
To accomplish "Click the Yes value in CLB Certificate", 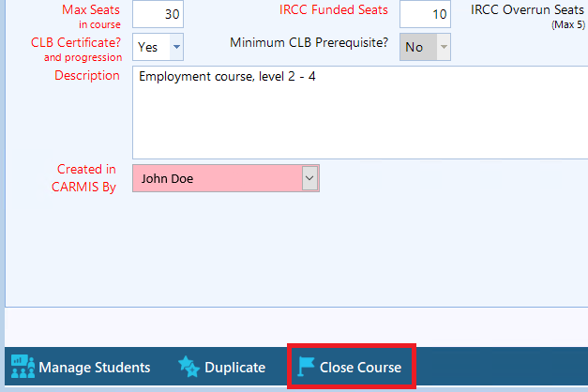I will tap(148, 47).
